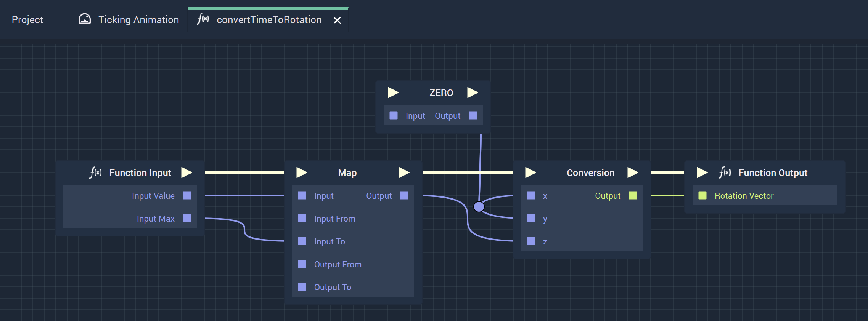This screenshot has width=868, height=321.
Task: Click the Map node Input port
Action: (x=302, y=195)
